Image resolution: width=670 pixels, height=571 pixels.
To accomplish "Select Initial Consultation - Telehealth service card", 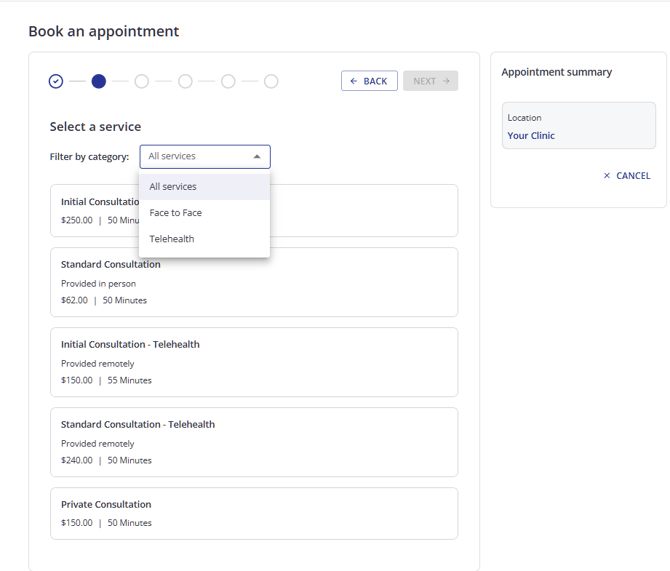I will (x=254, y=362).
